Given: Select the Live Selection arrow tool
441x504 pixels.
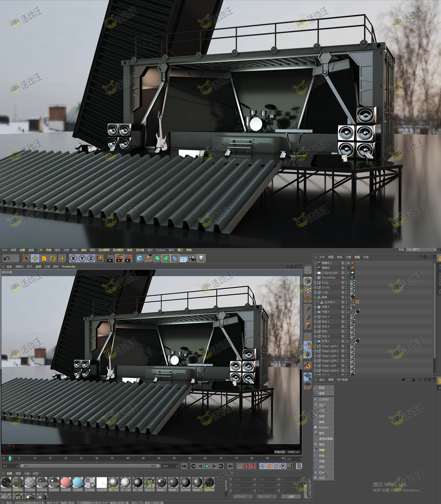Looking at the screenshot, I should tap(26, 258).
